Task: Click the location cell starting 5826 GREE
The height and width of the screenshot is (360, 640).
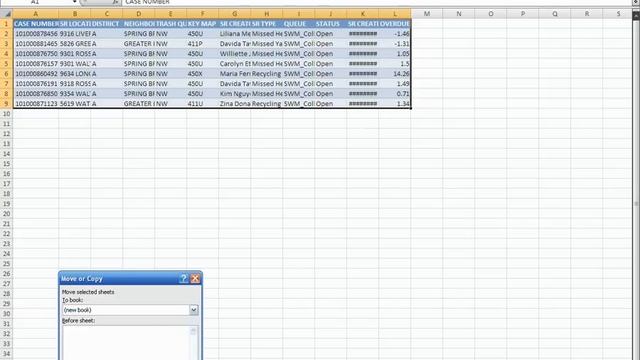Action: pos(75,44)
